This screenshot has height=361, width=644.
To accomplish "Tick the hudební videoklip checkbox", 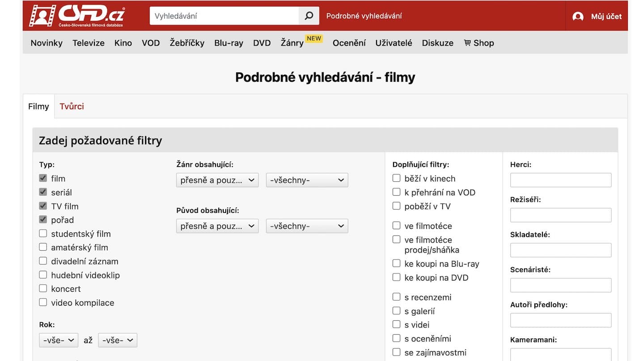I will [x=43, y=275].
